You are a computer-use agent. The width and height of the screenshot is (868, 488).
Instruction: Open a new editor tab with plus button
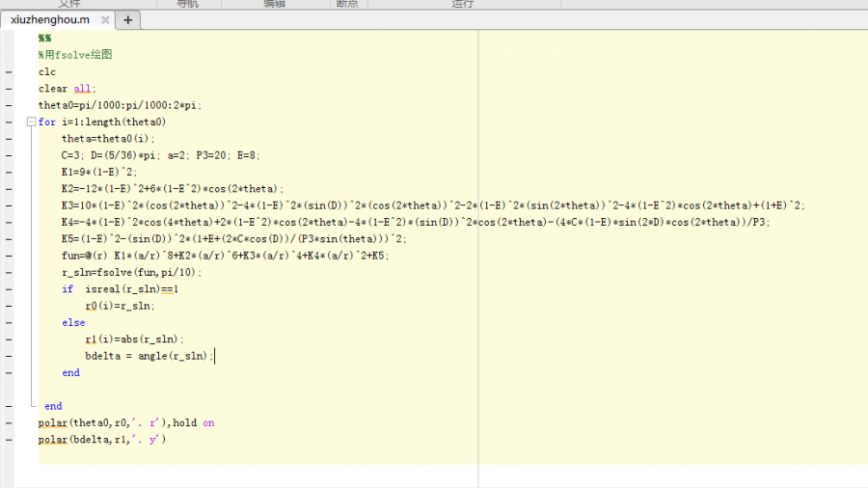128,19
